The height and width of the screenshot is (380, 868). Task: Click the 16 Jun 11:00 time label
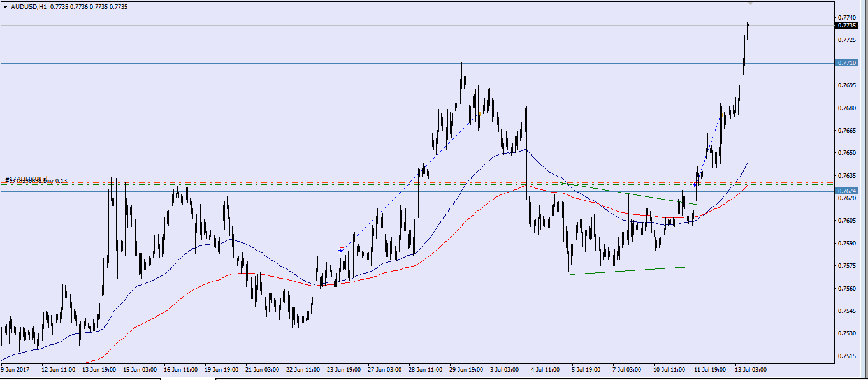click(182, 369)
